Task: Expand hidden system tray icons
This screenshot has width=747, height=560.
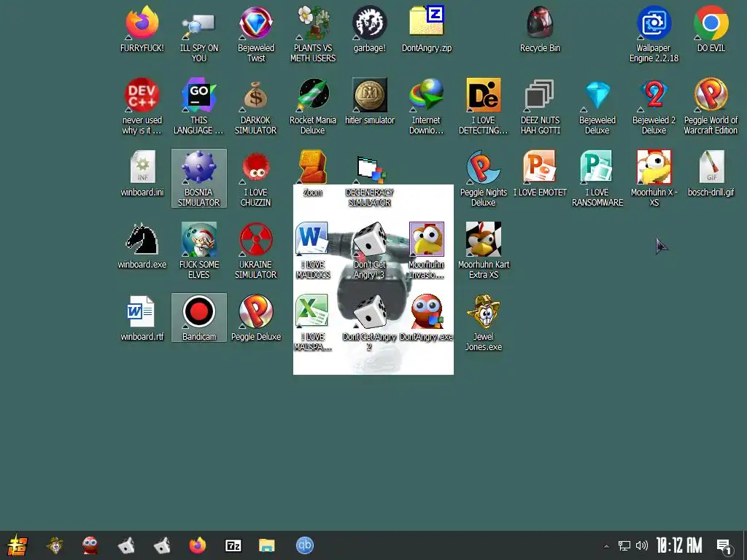Action: click(x=606, y=545)
